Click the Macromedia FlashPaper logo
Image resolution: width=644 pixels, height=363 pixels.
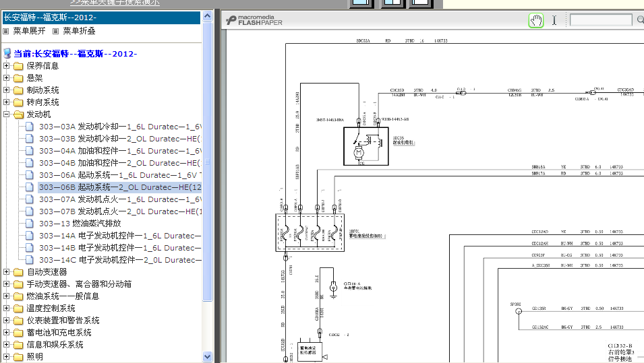click(x=255, y=20)
